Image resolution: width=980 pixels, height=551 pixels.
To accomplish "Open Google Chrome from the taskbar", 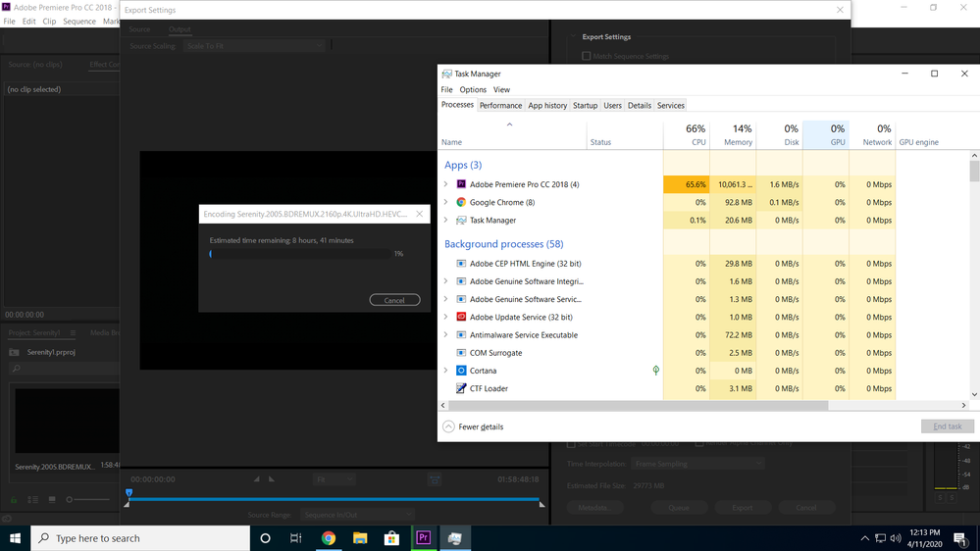I will (328, 538).
